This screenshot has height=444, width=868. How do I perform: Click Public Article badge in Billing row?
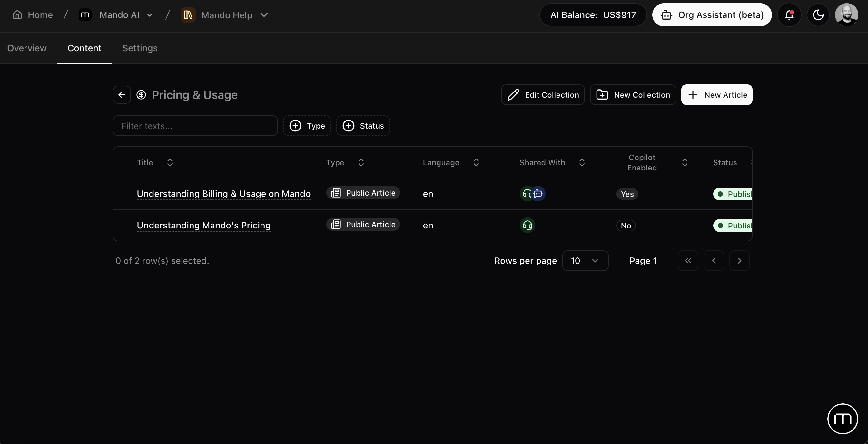point(363,193)
